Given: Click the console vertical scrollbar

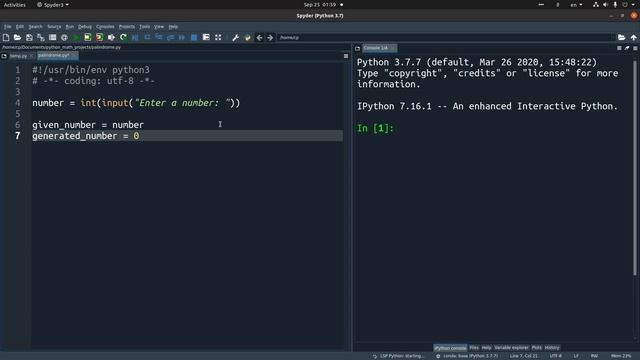Looking at the screenshot, I should click(x=635, y=167).
